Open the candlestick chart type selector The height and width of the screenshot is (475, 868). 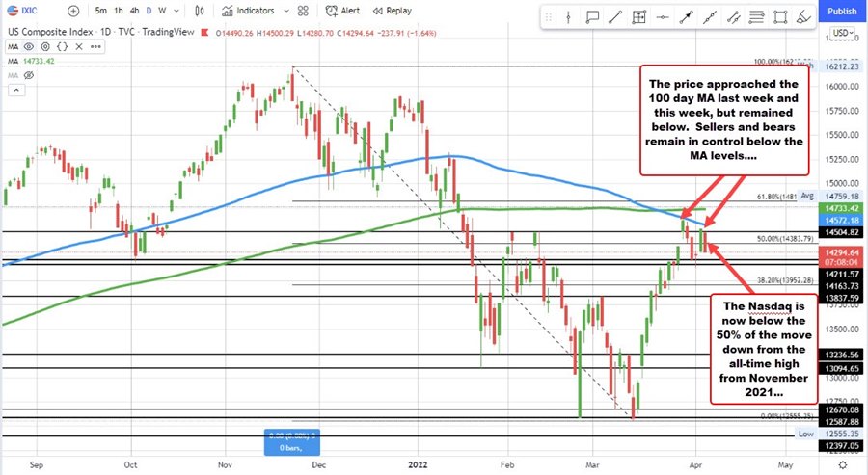[200, 11]
